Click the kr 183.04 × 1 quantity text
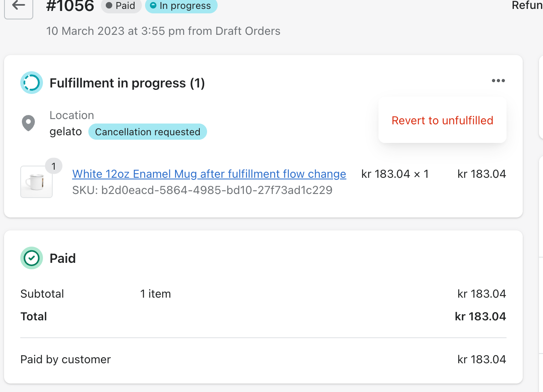Image resolution: width=543 pixels, height=392 pixels. pos(395,174)
